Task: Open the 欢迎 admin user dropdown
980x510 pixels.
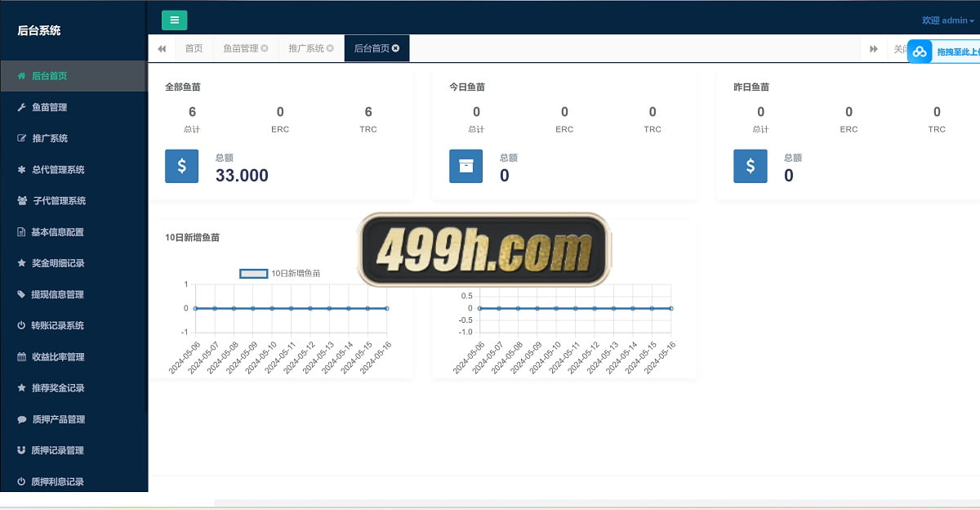Action: pyautogui.click(x=948, y=20)
